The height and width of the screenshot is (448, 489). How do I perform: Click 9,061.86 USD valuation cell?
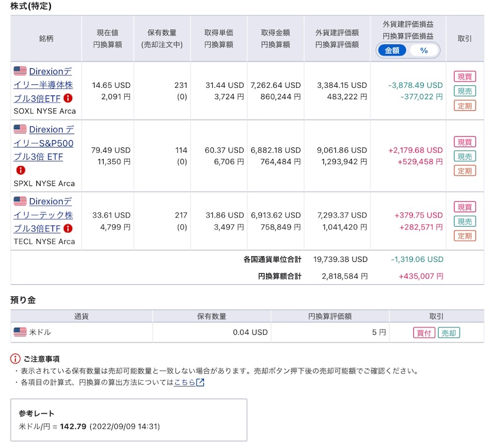tap(342, 150)
